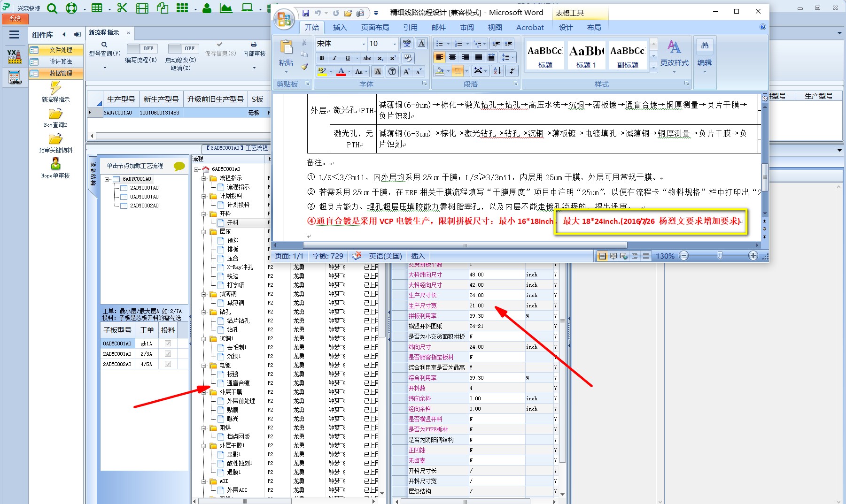The width and height of the screenshot is (846, 504).
Task: Save the Word document from quick access
Action: [306, 13]
